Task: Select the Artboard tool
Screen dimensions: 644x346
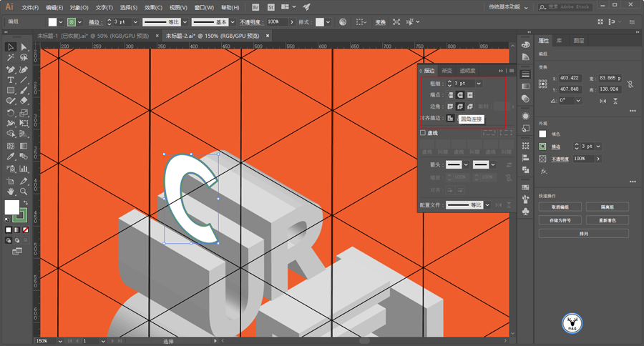Action: (11, 181)
